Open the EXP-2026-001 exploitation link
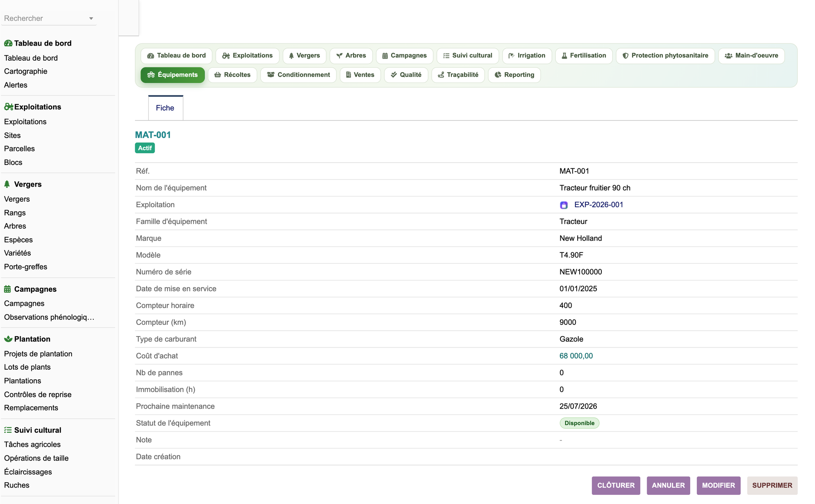Viewport: 815px width, 504px height. point(598,205)
